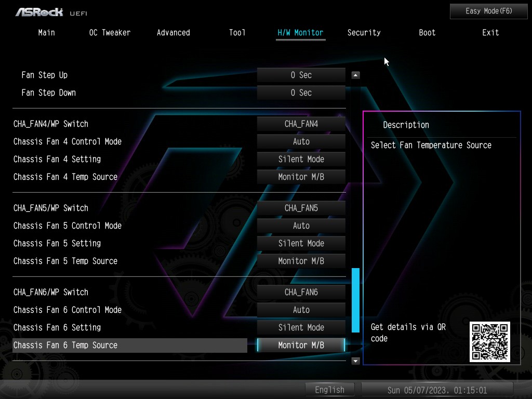Click the English language button
The width and height of the screenshot is (532, 399).
(329, 390)
